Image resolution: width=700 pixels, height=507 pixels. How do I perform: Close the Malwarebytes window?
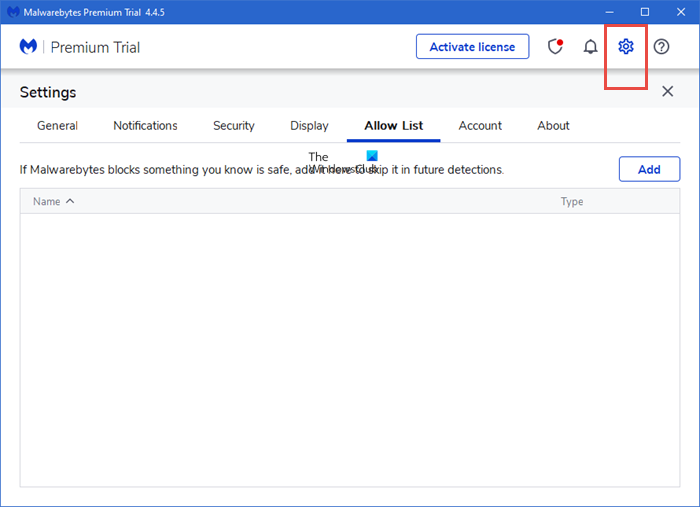point(680,12)
